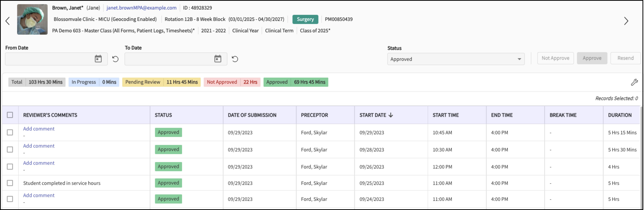644x210 pixels.
Task: Open table settings wrench icon
Action: [634, 82]
